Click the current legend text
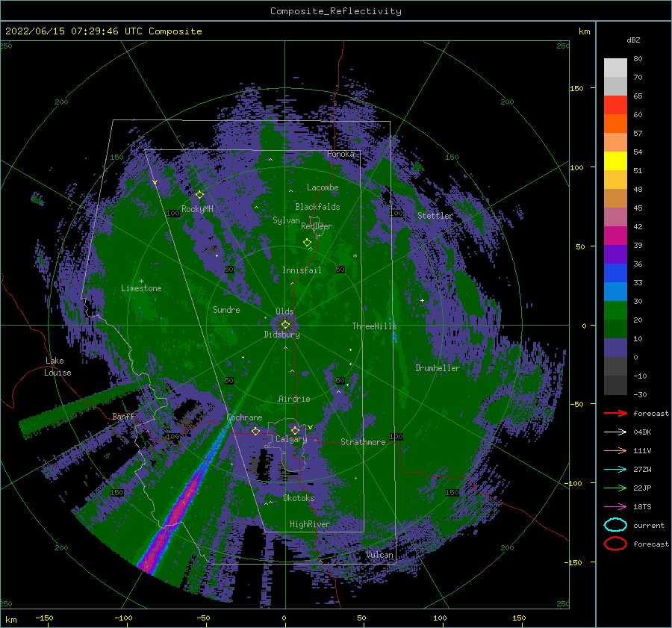 pyautogui.click(x=649, y=525)
